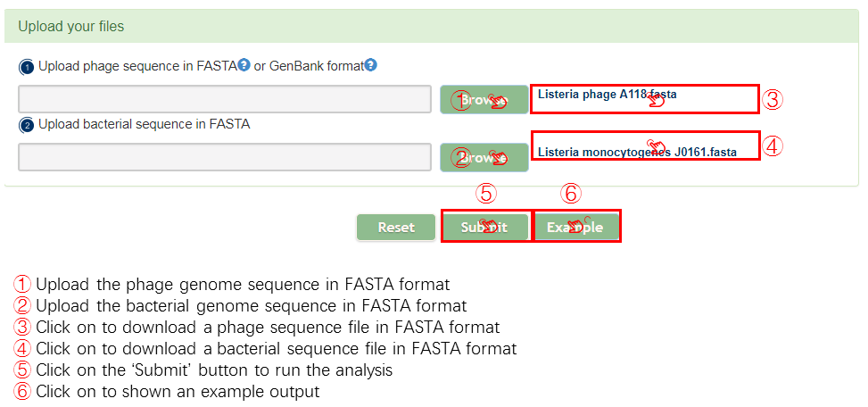The width and height of the screenshot is (868, 407).
Task: Click red circled number 3 annotation
Action: tap(773, 100)
